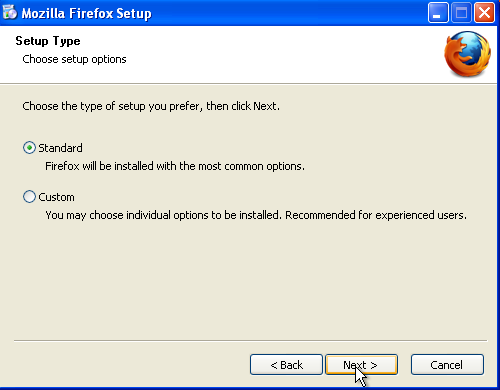Click the Choose setup options subtitle
Viewport: 500px width, 390px height.
click(x=74, y=59)
